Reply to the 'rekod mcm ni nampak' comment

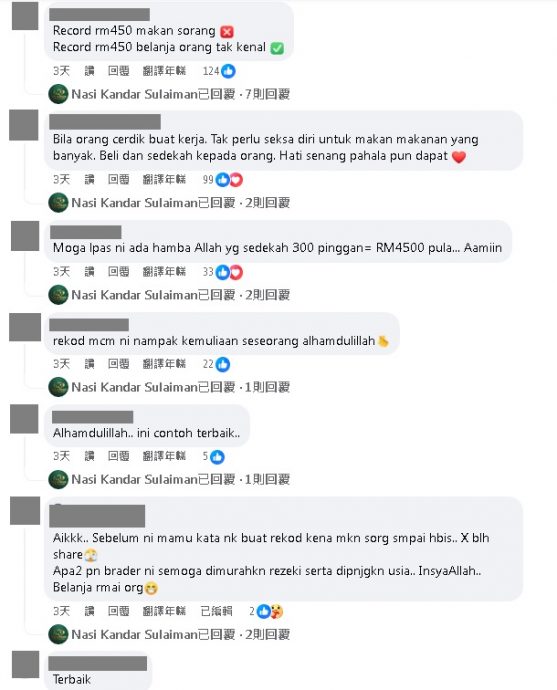[119, 364]
